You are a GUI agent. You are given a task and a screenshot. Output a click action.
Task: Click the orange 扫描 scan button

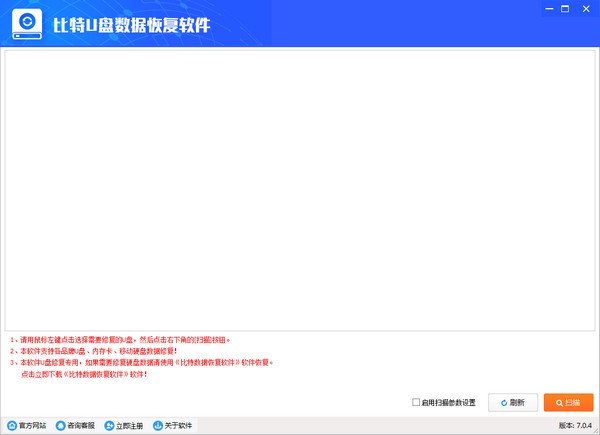point(568,402)
